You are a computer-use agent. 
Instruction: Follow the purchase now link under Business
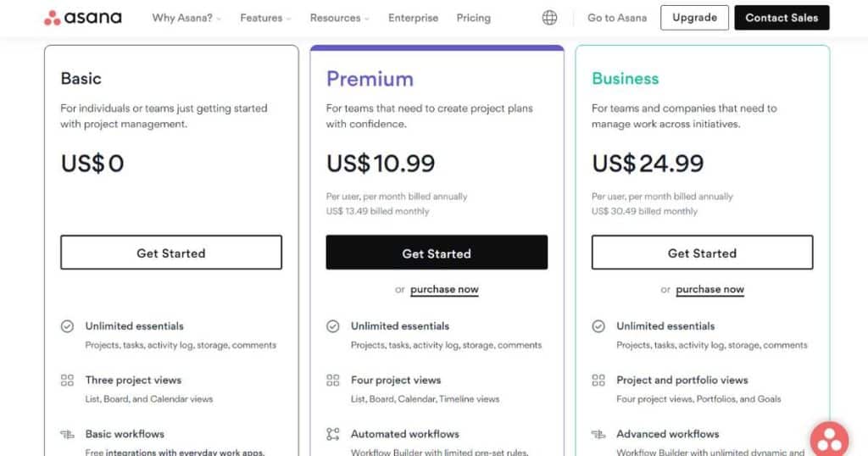click(x=709, y=289)
